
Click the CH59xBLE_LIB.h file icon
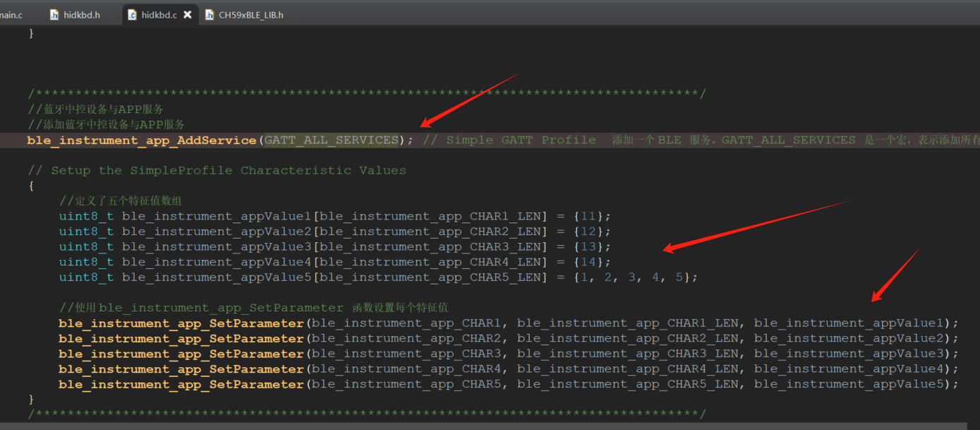click(x=210, y=14)
